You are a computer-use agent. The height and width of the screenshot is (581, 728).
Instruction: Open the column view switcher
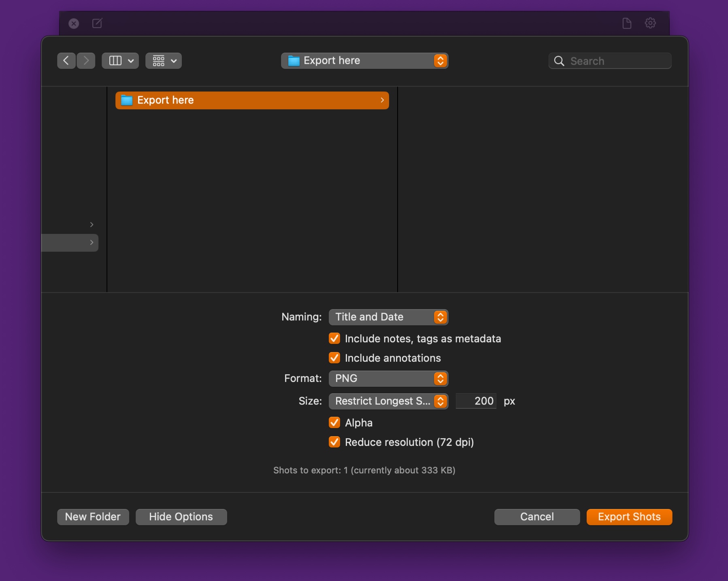click(120, 61)
